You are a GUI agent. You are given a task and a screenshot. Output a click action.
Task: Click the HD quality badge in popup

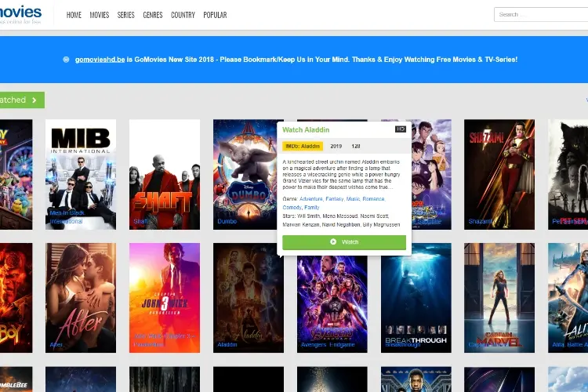(x=400, y=129)
